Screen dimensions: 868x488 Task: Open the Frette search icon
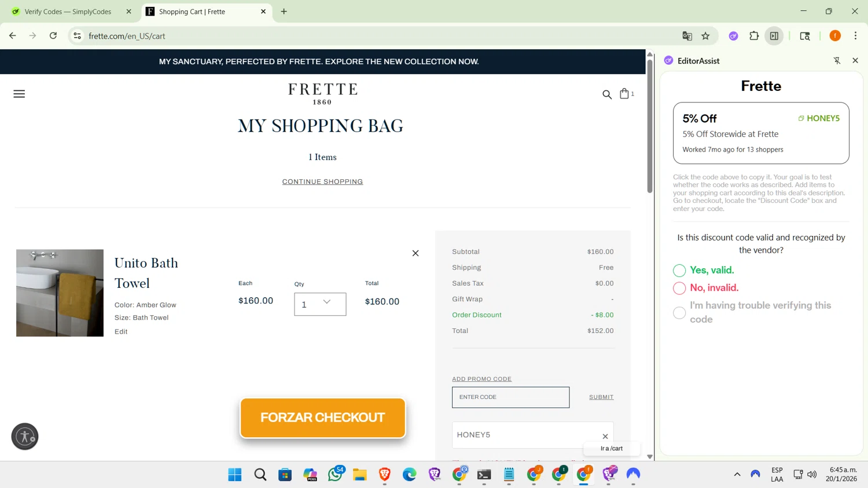pyautogui.click(x=607, y=94)
